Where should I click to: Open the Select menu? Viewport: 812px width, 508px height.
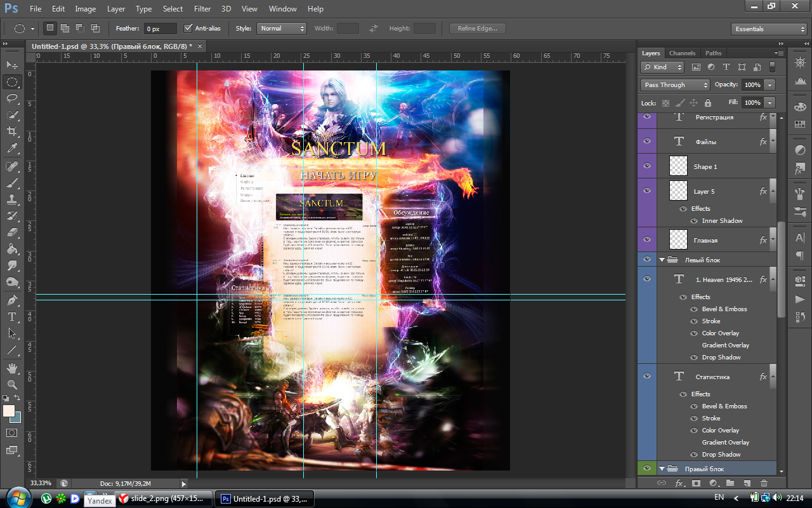(x=173, y=9)
